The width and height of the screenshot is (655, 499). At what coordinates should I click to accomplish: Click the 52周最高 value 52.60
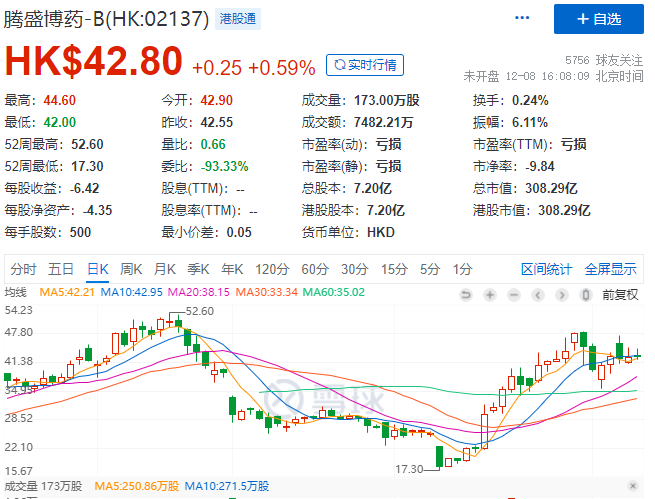pyautogui.click(x=87, y=144)
